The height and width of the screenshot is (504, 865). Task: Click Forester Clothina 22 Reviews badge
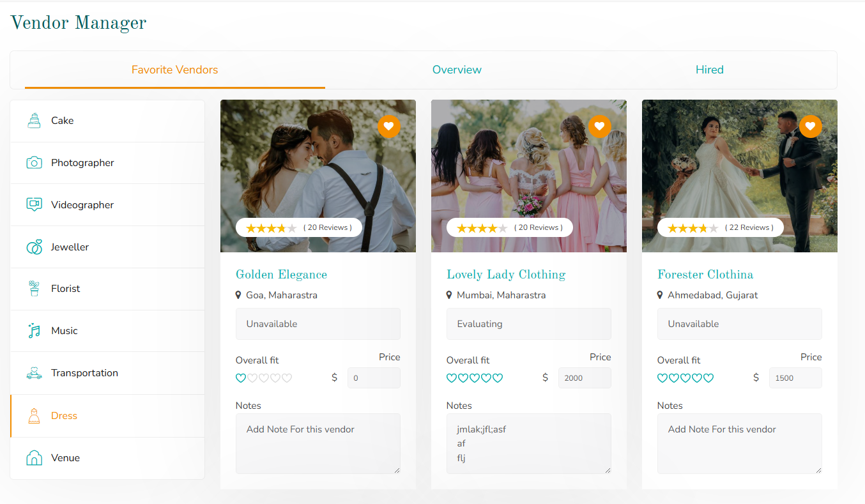tap(721, 227)
